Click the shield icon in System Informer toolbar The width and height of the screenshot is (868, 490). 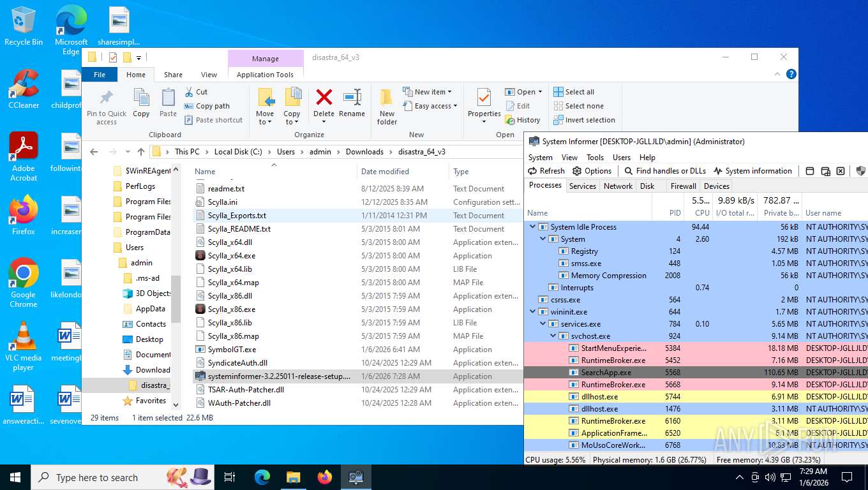(860, 171)
